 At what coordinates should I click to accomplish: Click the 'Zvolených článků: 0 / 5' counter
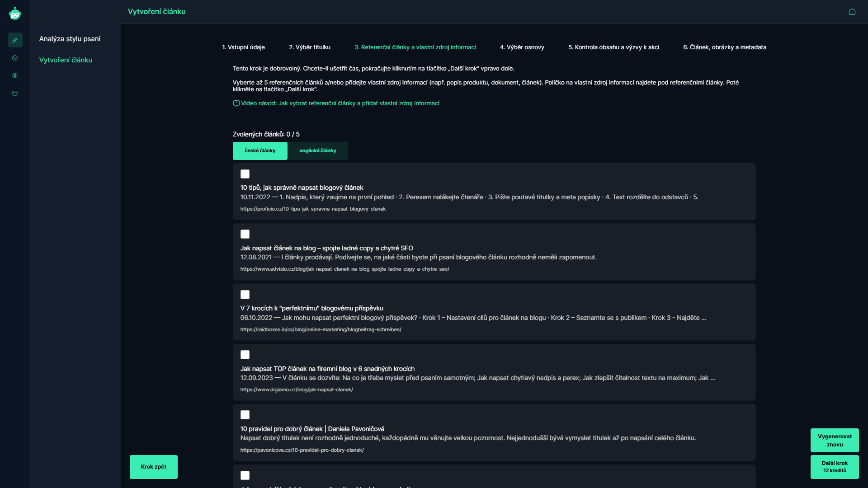[266, 135]
